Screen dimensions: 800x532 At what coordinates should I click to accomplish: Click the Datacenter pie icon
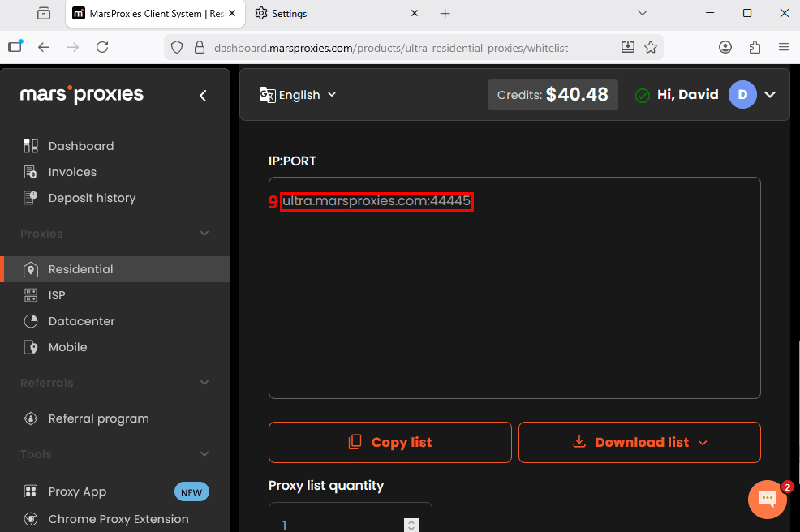(31, 321)
